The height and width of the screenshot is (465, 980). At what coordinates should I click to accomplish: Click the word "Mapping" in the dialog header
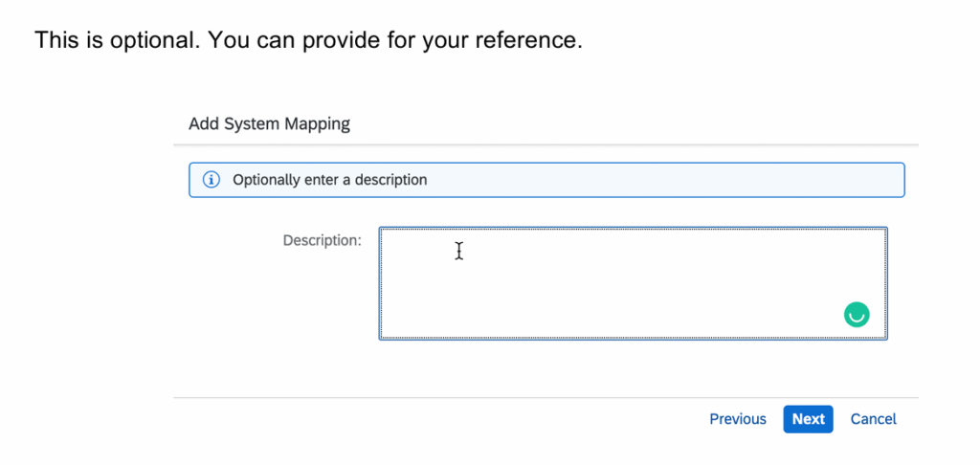(x=320, y=123)
